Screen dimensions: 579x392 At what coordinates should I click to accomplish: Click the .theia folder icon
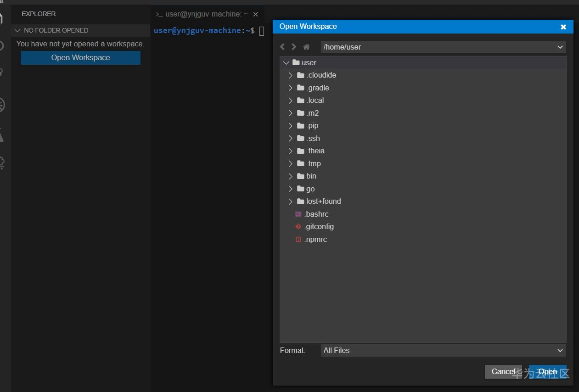pos(301,151)
